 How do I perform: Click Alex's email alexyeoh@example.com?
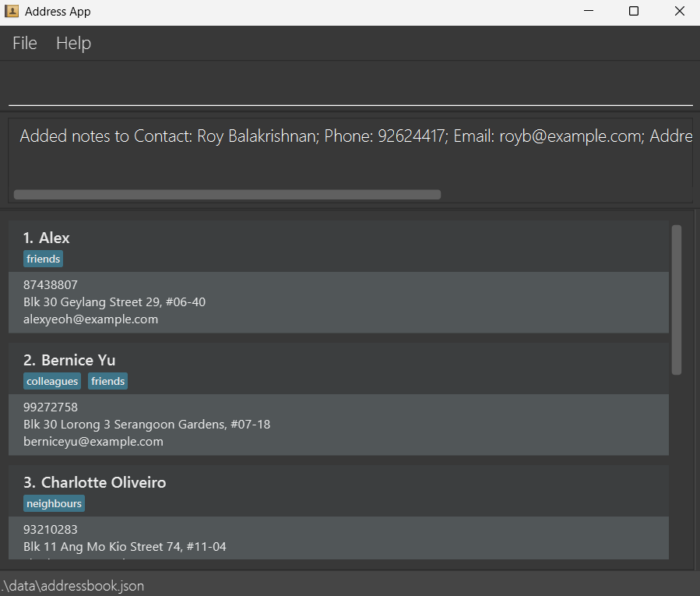click(x=90, y=319)
